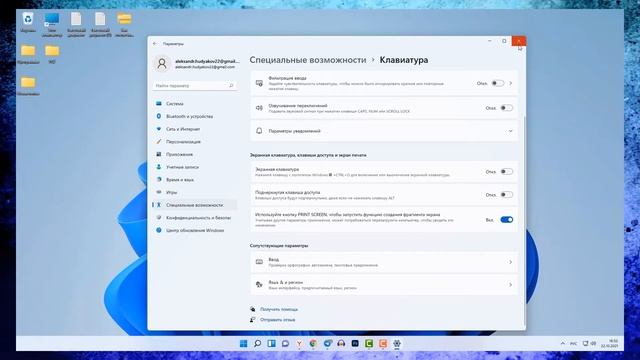Click the Сеть и Интернет network icon
Image resolution: width=640 pixels, height=360 pixels.
[159, 129]
